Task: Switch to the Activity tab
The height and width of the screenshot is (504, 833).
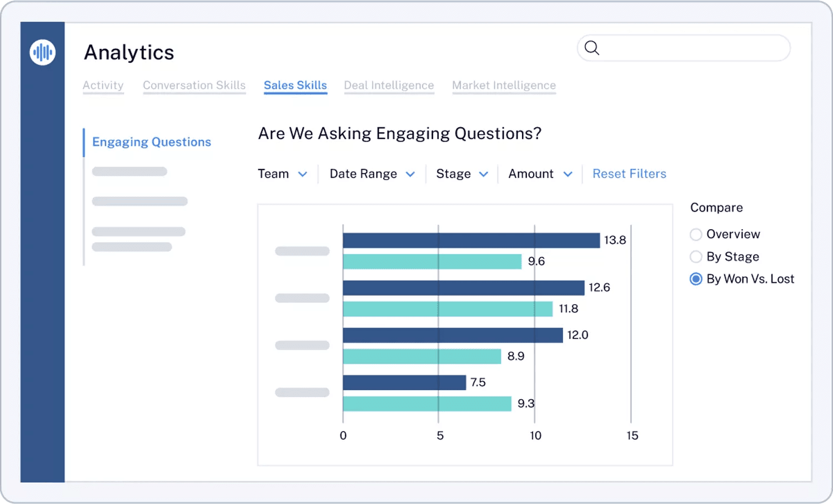Action: tap(103, 85)
